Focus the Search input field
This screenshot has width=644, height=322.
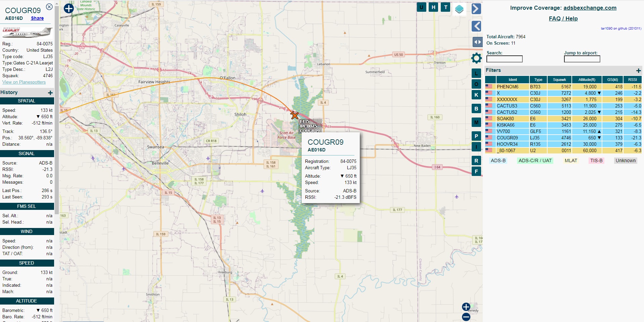click(x=505, y=59)
